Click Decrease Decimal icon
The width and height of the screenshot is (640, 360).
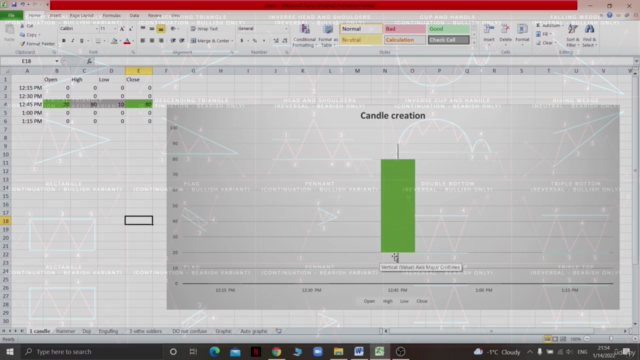(x=284, y=41)
